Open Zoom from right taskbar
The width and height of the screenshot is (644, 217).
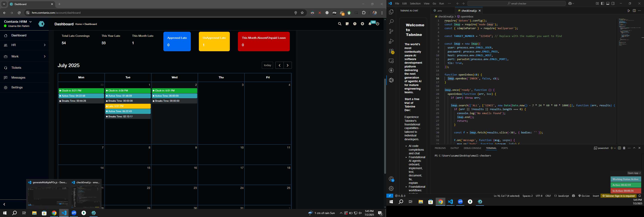460,202
